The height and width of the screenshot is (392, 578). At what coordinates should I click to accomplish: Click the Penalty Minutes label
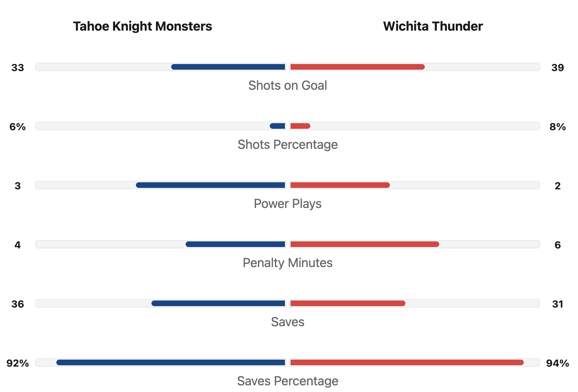click(x=287, y=263)
